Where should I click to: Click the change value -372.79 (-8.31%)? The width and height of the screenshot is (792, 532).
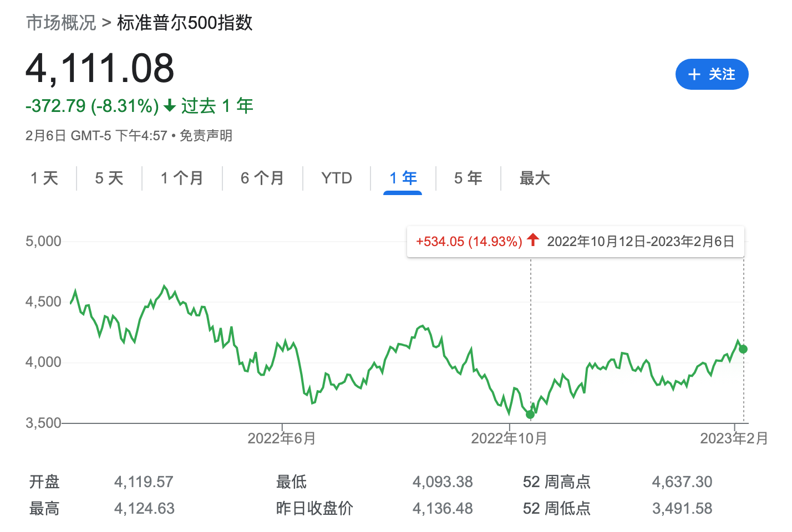click(x=92, y=105)
